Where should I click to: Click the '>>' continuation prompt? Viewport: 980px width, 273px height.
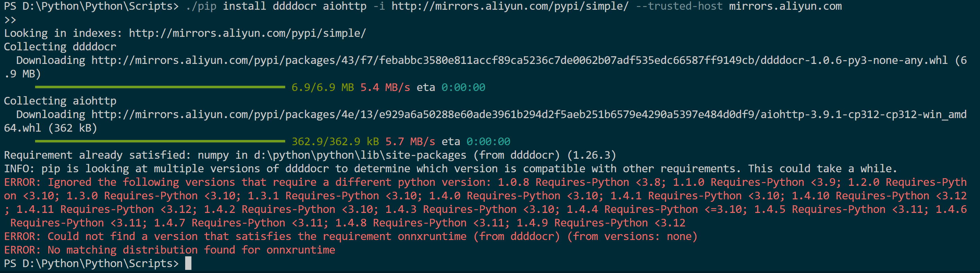click(x=10, y=20)
